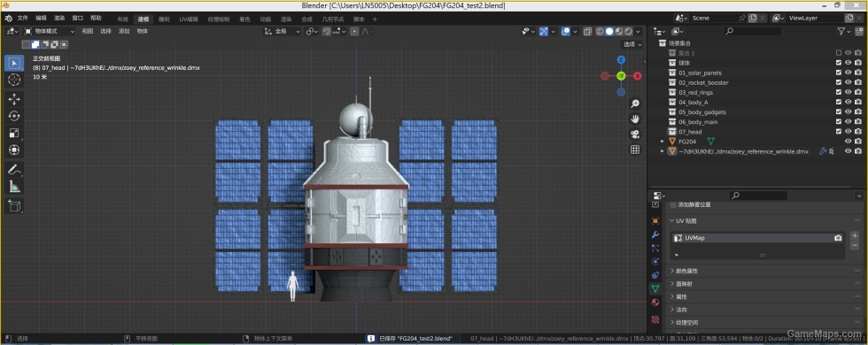Activate the Move tool
Viewport: 868px width, 345px height.
(x=14, y=99)
